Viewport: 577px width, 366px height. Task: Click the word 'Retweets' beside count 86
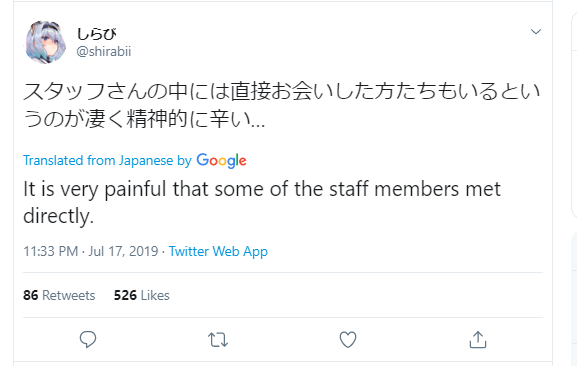coord(69,295)
